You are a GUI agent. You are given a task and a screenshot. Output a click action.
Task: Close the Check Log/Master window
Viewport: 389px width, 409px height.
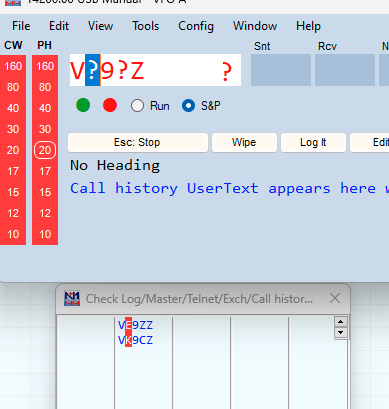[x=335, y=298]
